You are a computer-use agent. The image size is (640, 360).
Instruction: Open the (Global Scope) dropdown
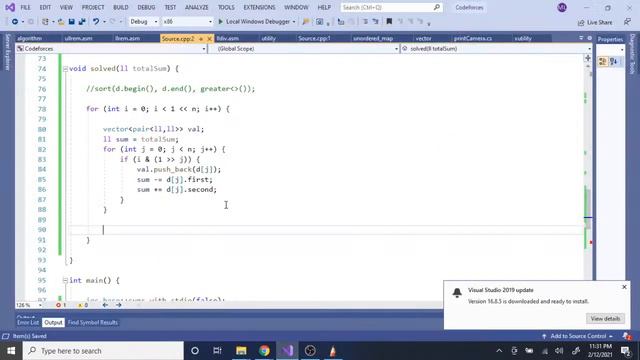tap(304, 49)
